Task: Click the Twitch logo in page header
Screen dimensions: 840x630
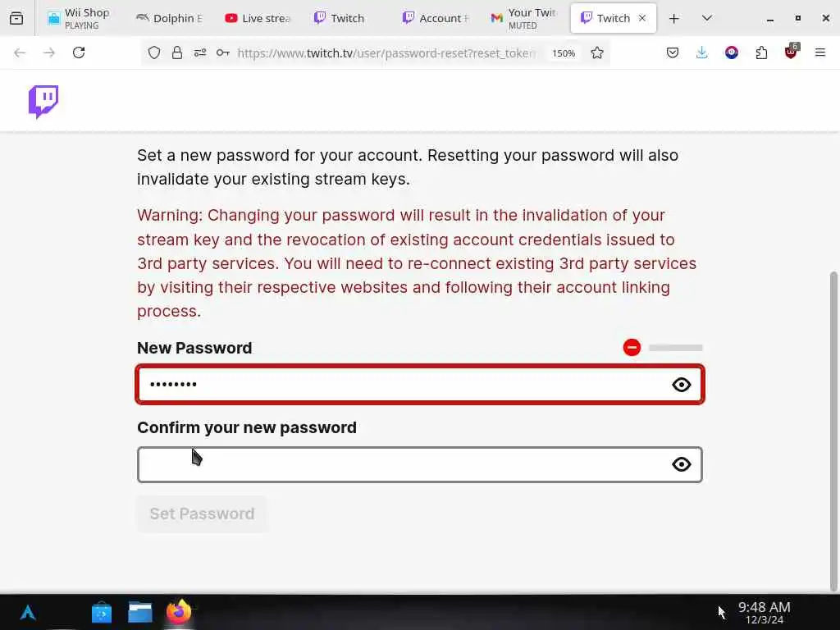Action: pyautogui.click(x=43, y=102)
